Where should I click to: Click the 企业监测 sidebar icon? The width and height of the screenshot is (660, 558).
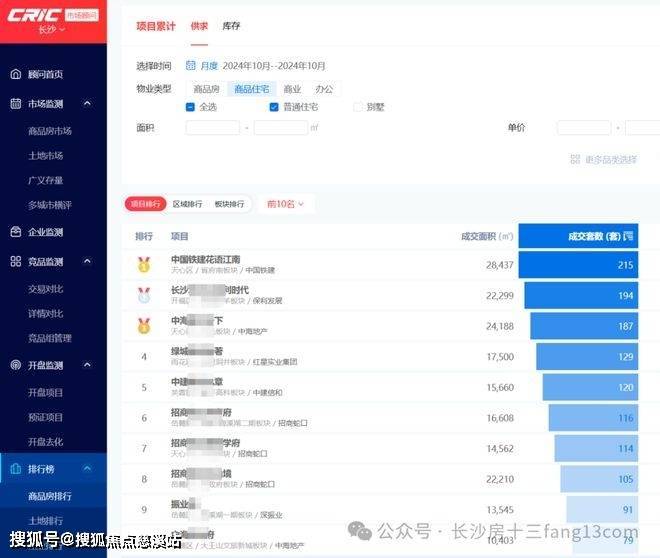pos(16,232)
